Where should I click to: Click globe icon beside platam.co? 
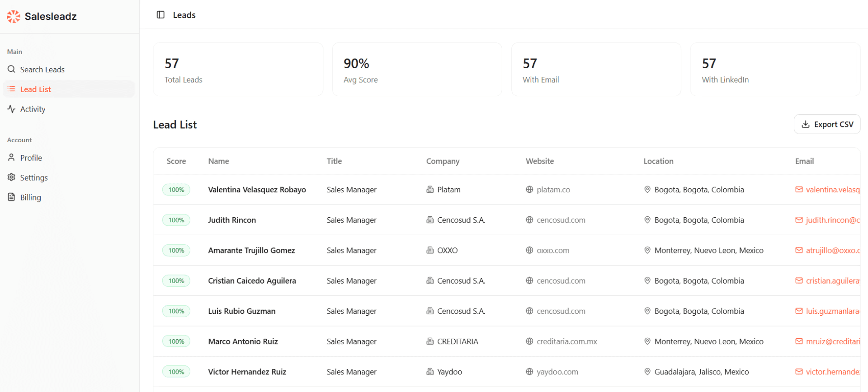pos(529,190)
